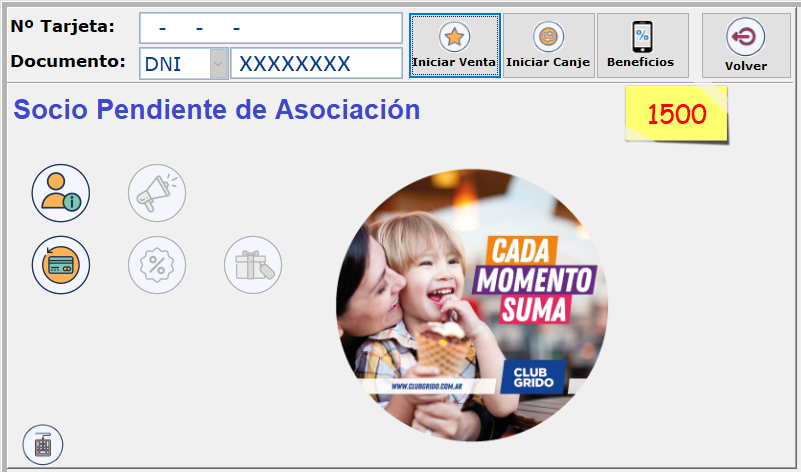Viewport: 801px width, 472px height.
Task: Click the star icon on Iniciar Venta
Action: 454,37
